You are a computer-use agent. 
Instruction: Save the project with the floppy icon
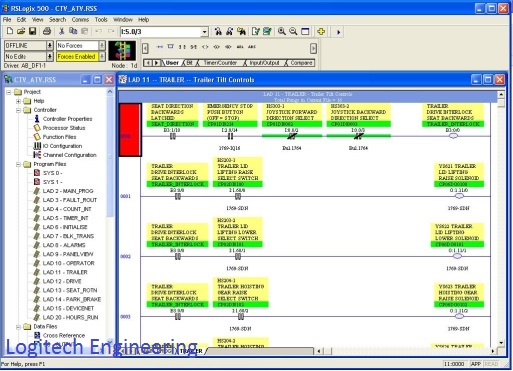pos(32,31)
